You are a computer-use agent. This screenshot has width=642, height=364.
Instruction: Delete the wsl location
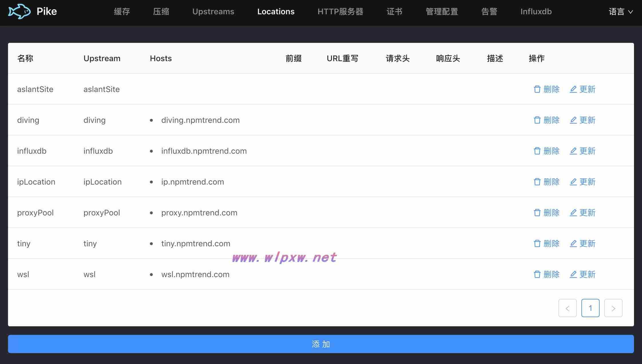546,274
